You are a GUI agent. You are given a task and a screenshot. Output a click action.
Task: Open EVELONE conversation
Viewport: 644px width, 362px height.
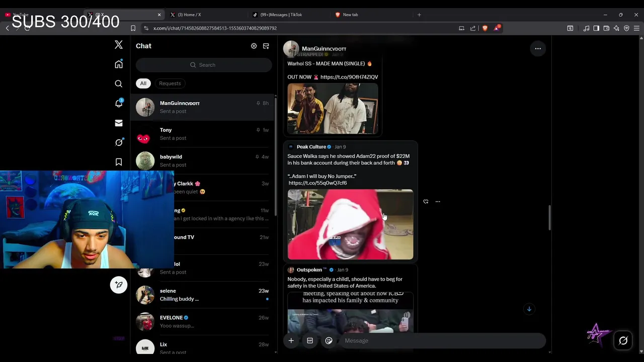[x=202, y=321]
